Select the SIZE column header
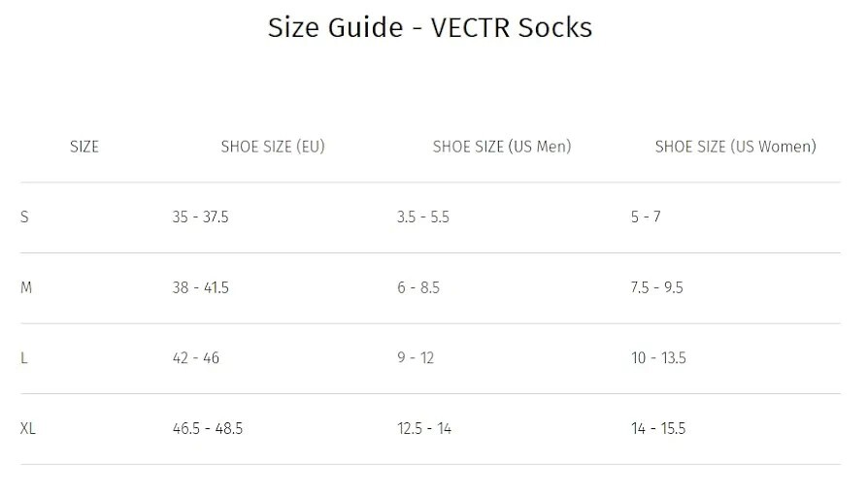The width and height of the screenshot is (868, 500). click(x=84, y=147)
